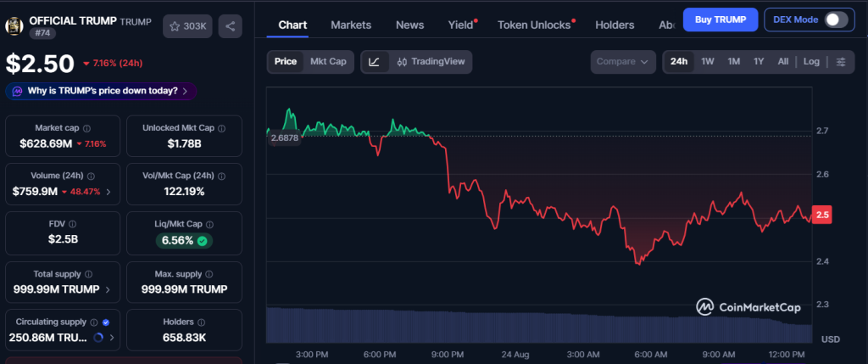Expand Total supply details chevron
This screenshot has height=364, width=868.
[108, 289]
